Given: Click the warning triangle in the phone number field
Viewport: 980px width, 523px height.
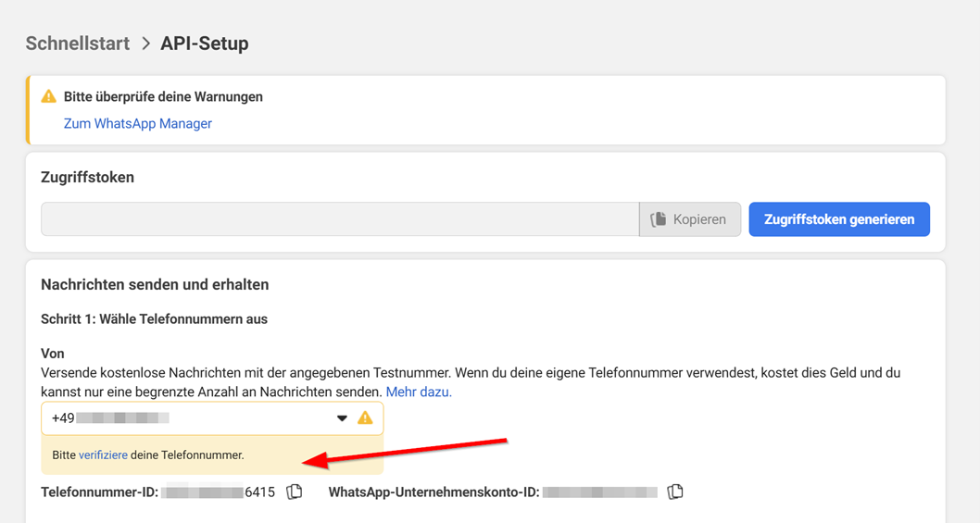Looking at the screenshot, I should coord(365,418).
